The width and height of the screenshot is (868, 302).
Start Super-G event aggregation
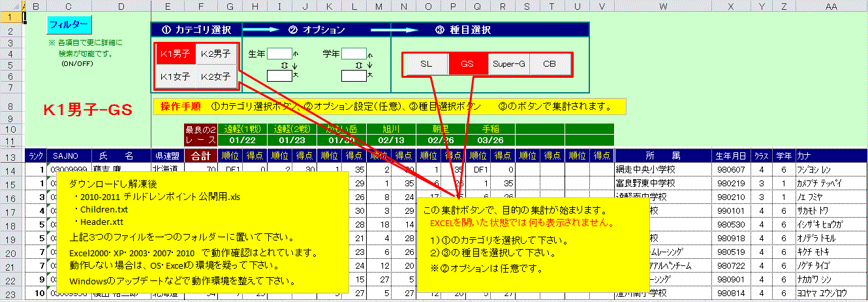coord(508,64)
